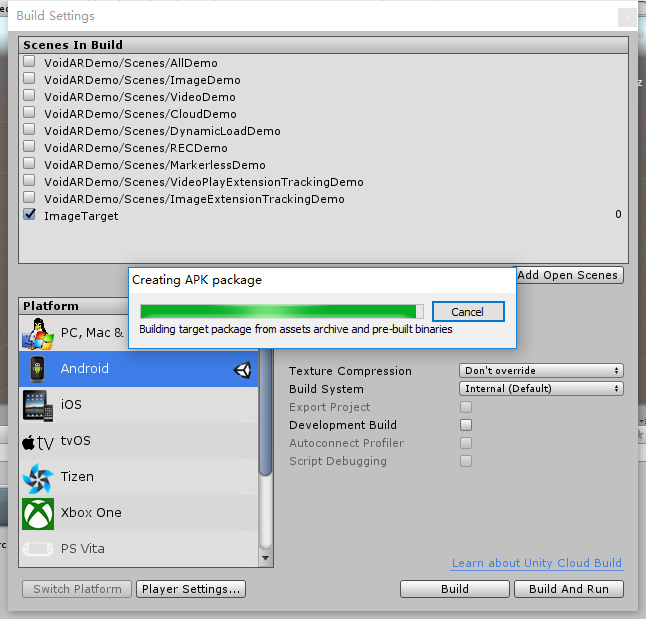Select the VoidARDemo/Scenes/VideoDemo scene name
This screenshot has width=646, height=619.
(x=140, y=97)
